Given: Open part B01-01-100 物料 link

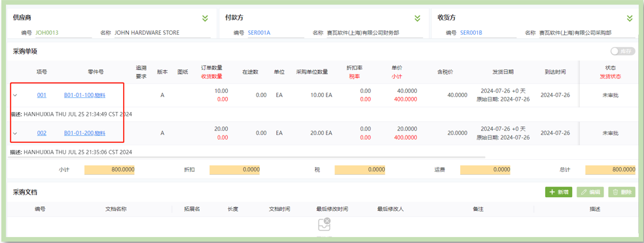Looking at the screenshot, I should click(84, 96).
